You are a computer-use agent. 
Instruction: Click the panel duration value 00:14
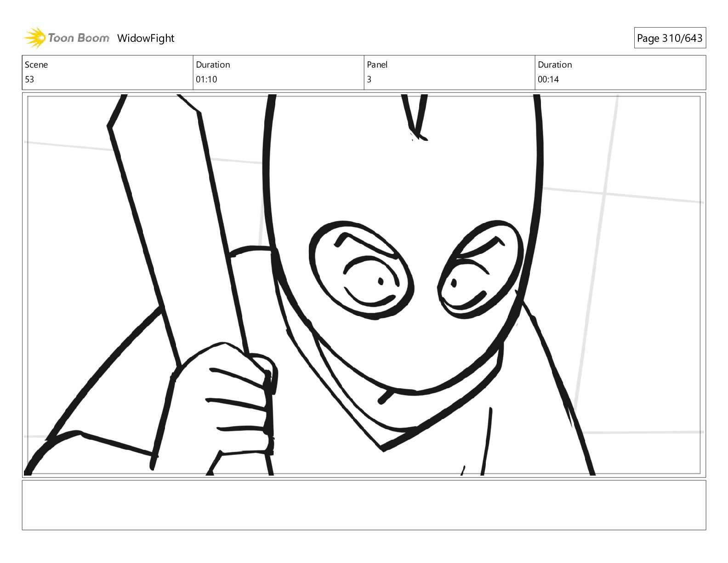point(548,80)
